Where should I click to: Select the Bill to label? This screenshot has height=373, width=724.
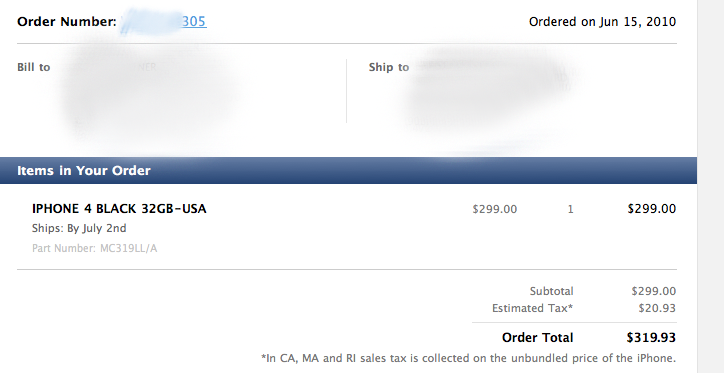point(33,67)
